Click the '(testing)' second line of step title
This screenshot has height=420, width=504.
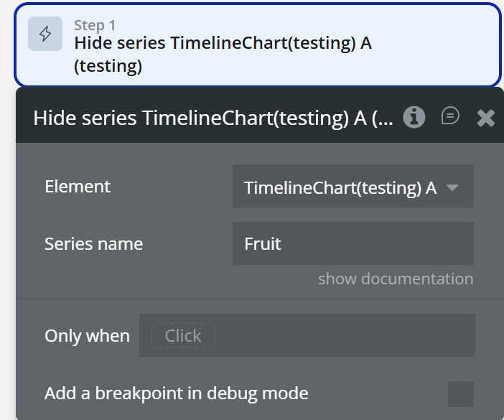coord(108,66)
